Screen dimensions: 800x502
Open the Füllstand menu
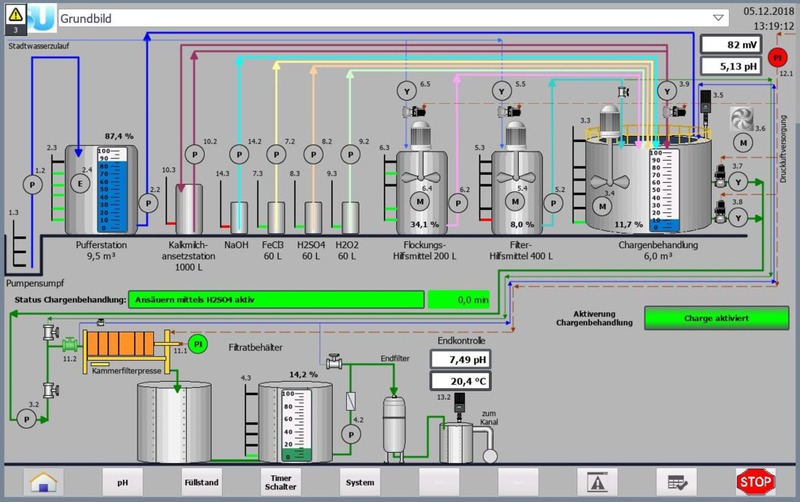coord(200,481)
